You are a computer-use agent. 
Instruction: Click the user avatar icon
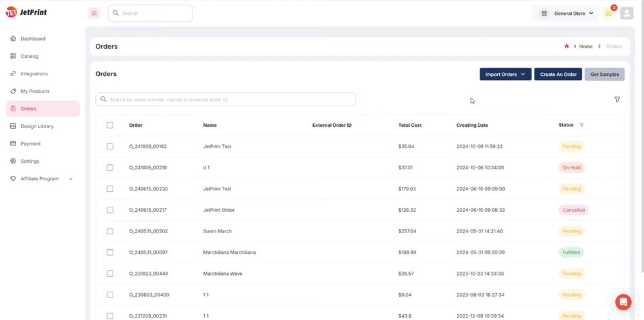627,13
